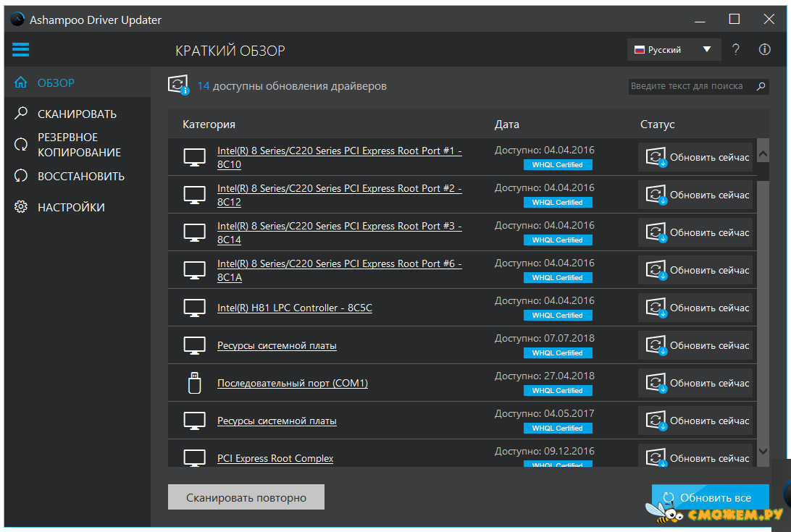Click home icon next to ОБЗОР
This screenshot has height=532, width=791.
pos(21,83)
